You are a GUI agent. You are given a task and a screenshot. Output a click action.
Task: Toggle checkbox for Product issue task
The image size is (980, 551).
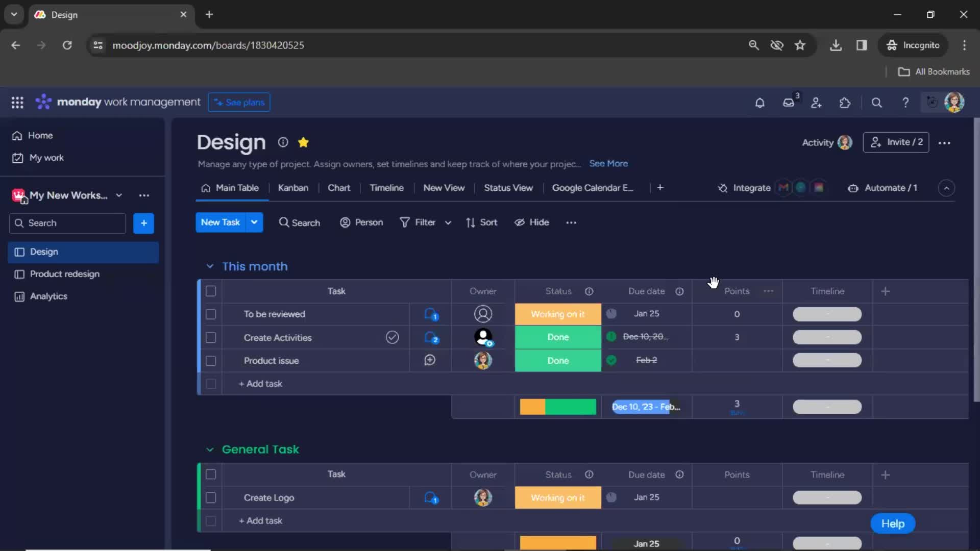point(211,360)
